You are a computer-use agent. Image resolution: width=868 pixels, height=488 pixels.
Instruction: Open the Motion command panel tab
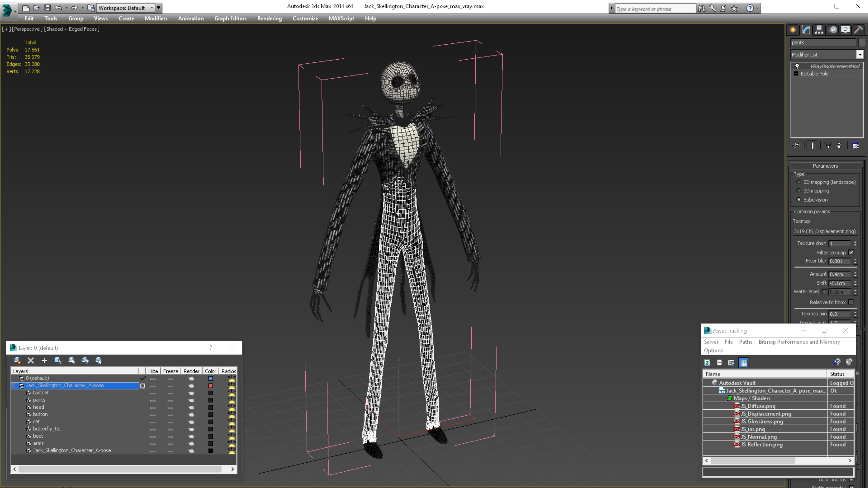833,30
